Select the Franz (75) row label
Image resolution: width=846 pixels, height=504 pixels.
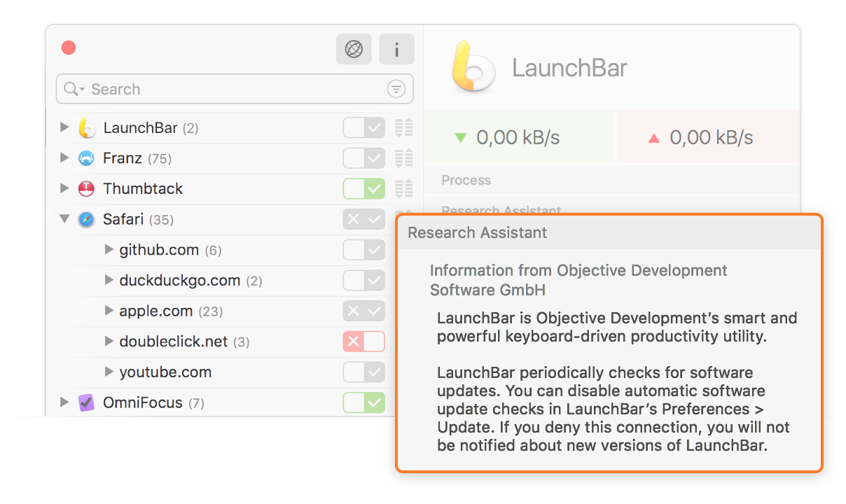(137, 158)
